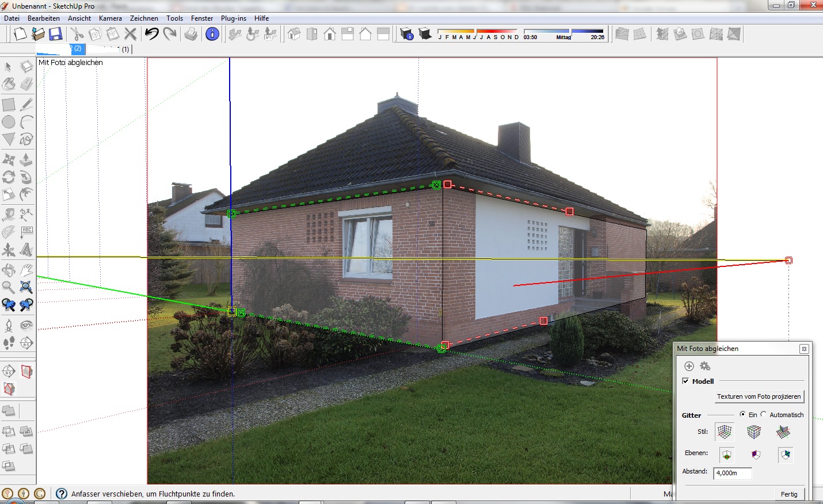Choose outside-corner cube grid style
The width and height of the screenshot is (823, 504).
pyautogui.click(x=754, y=432)
